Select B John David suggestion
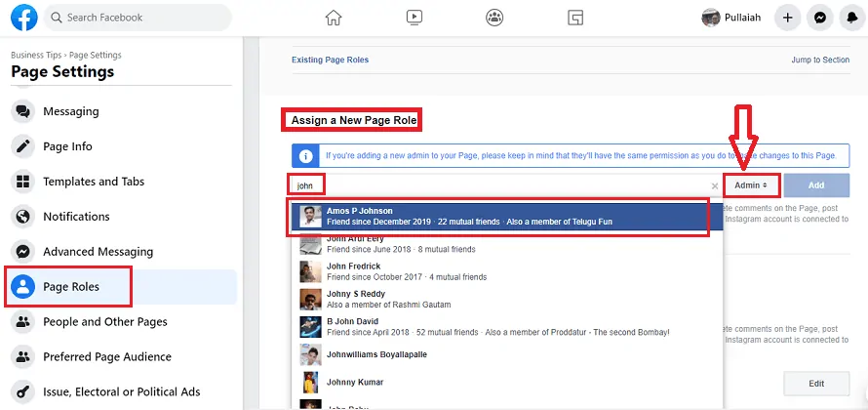Viewport: 868px width, 410px height. tap(506, 327)
